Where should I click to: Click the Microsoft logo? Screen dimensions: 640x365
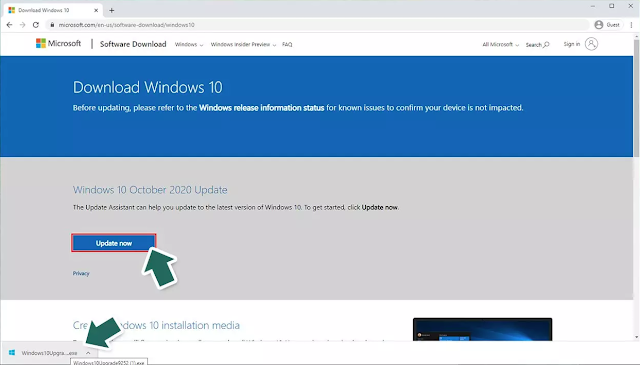[x=58, y=43]
